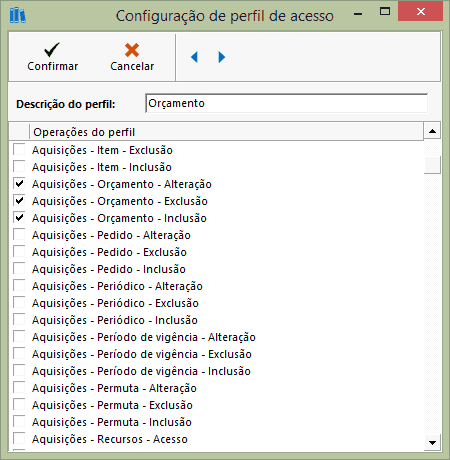Check Aquisições - Periódico - Alteração box

[19, 286]
